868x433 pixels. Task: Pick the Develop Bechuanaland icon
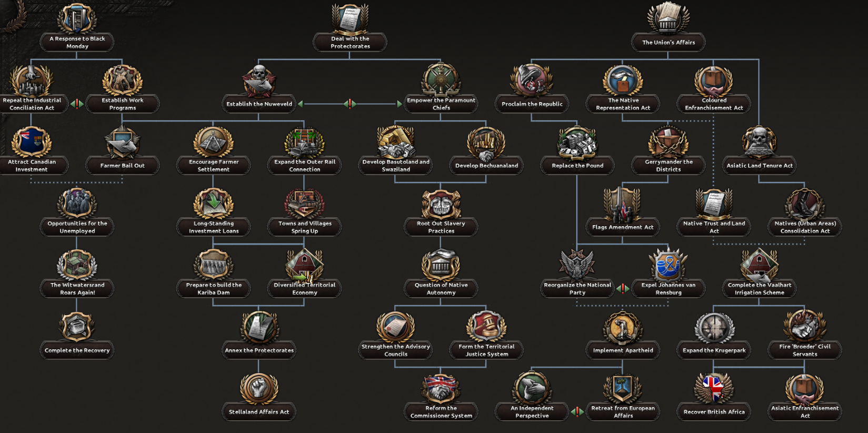click(486, 142)
